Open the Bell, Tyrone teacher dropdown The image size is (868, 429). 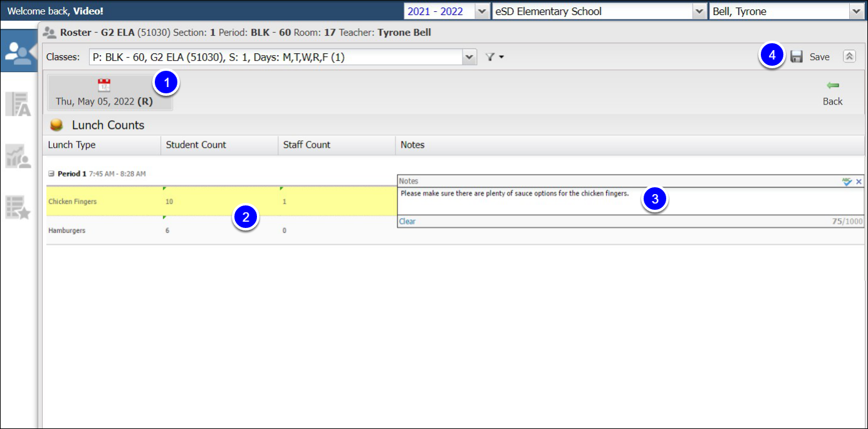point(856,11)
